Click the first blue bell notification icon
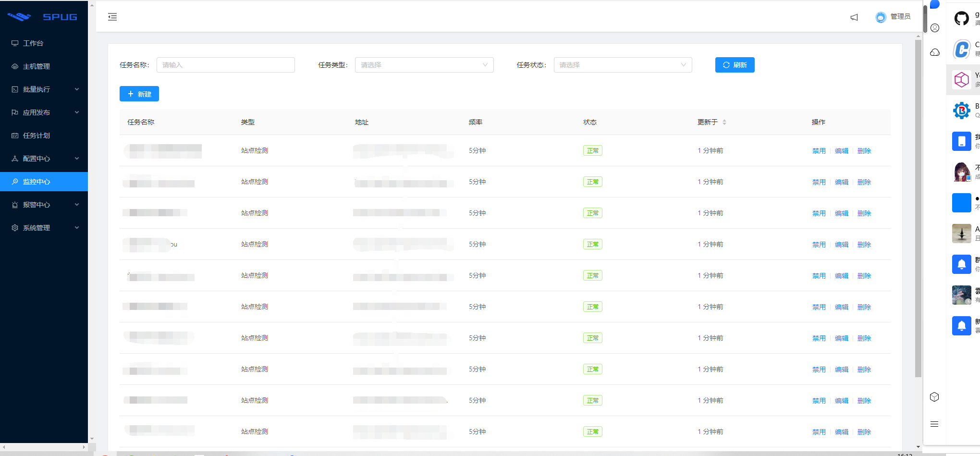The image size is (980, 456). click(x=962, y=264)
